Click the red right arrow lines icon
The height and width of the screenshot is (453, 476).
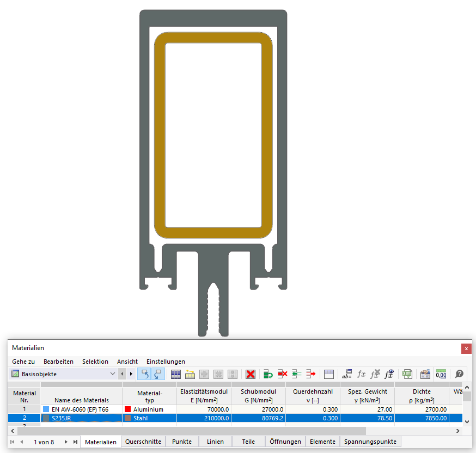[x=310, y=374]
